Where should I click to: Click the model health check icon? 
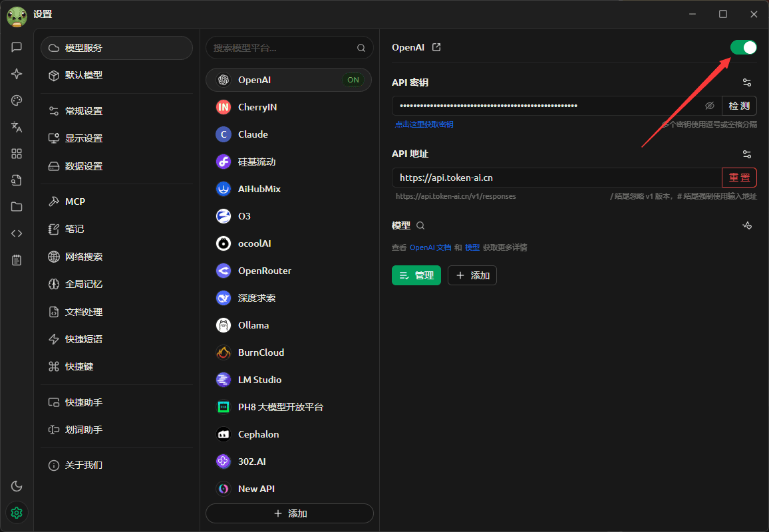(x=747, y=226)
